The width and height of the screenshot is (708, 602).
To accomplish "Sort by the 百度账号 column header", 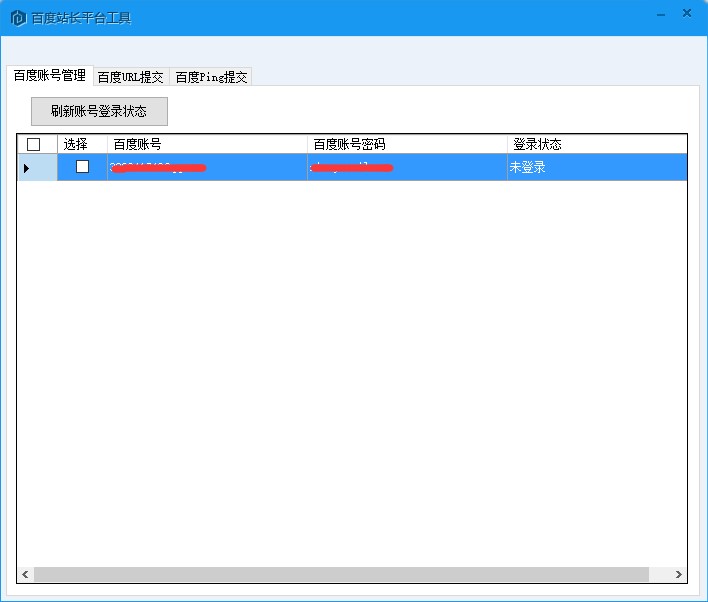I will tap(207, 145).
